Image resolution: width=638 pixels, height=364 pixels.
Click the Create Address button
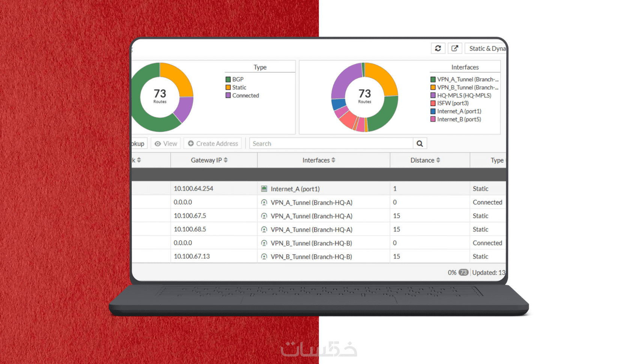(213, 143)
